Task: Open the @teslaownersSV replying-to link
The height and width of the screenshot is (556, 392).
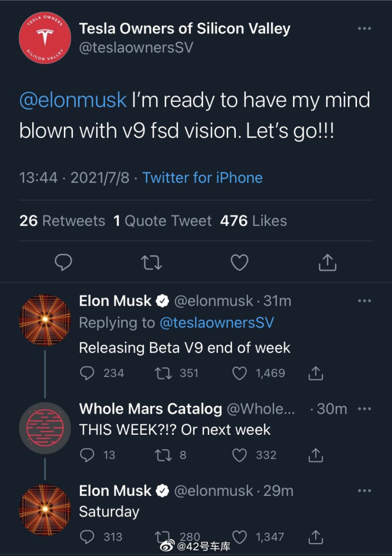Action: (217, 322)
